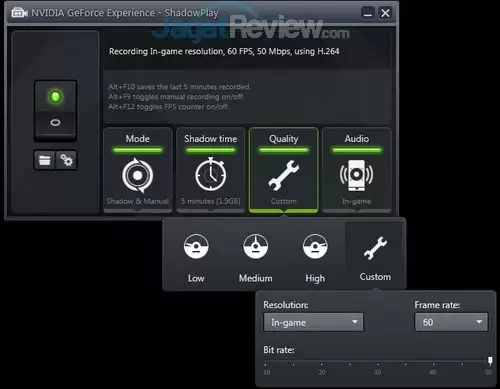The width and height of the screenshot is (500, 389).
Task: Select the Medium quality gauge icon
Action: (255, 247)
